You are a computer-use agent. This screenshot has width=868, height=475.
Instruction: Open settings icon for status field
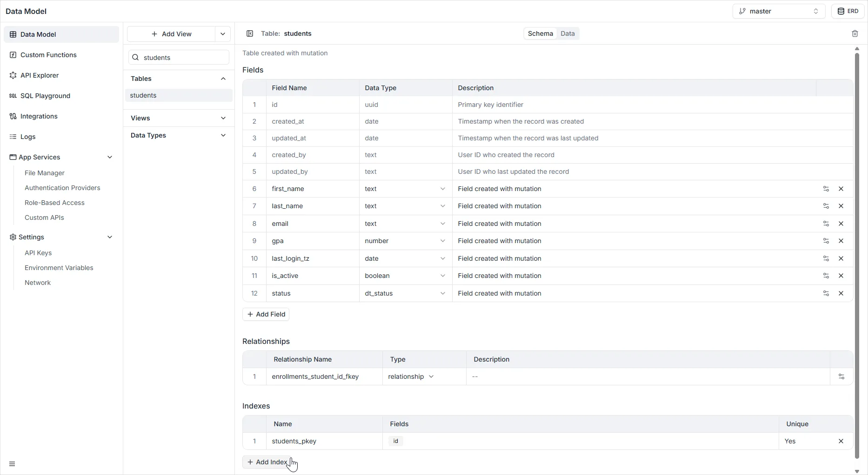point(826,293)
